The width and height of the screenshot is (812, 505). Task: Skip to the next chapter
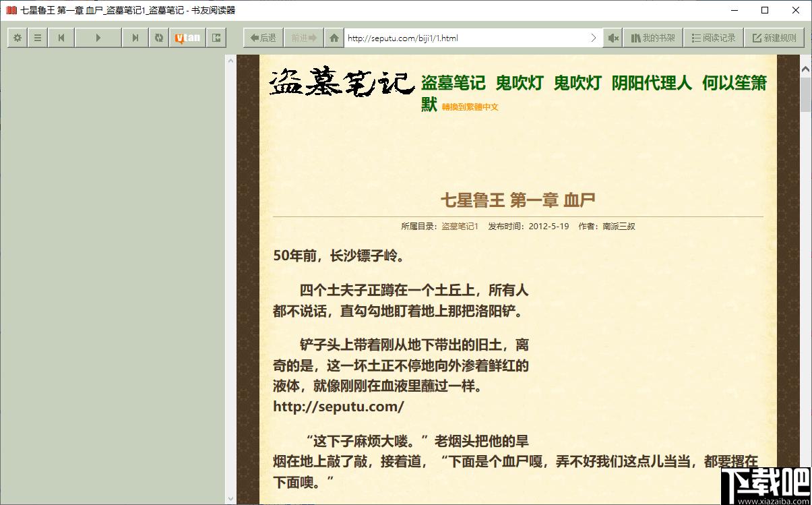135,38
